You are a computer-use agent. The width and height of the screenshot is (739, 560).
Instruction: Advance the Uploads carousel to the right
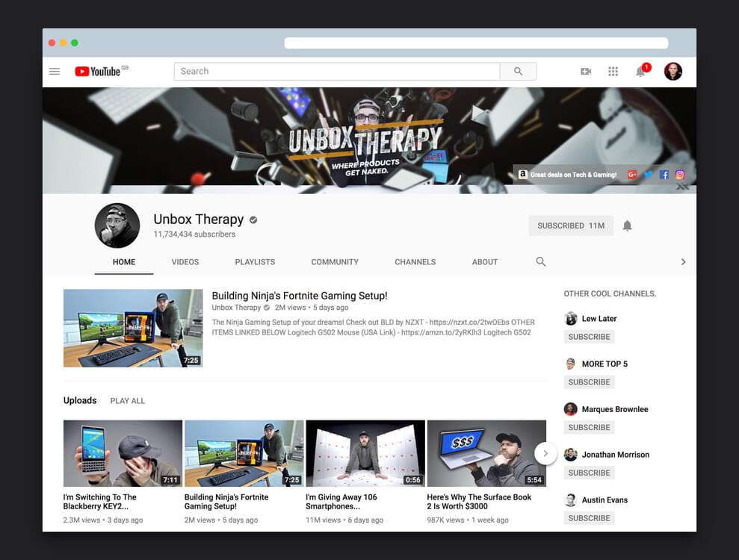click(545, 453)
